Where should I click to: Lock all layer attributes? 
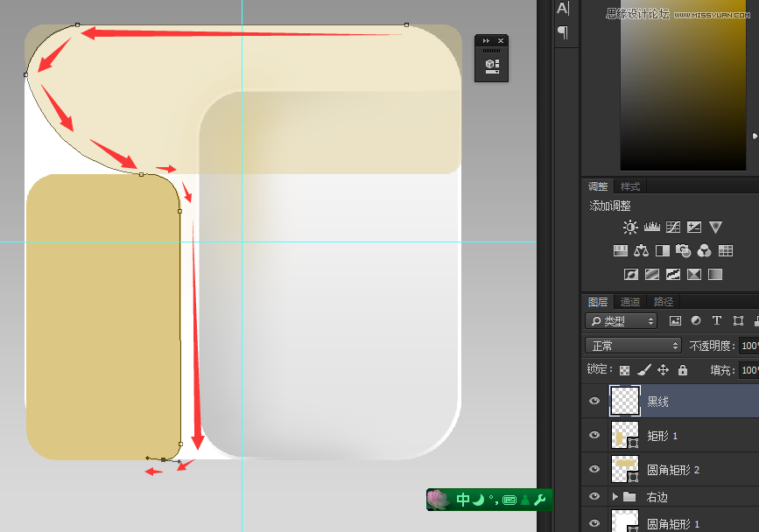click(683, 370)
